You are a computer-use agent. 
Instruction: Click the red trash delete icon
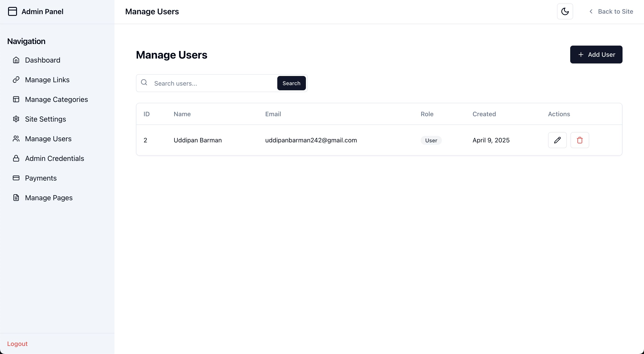(x=580, y=140)
